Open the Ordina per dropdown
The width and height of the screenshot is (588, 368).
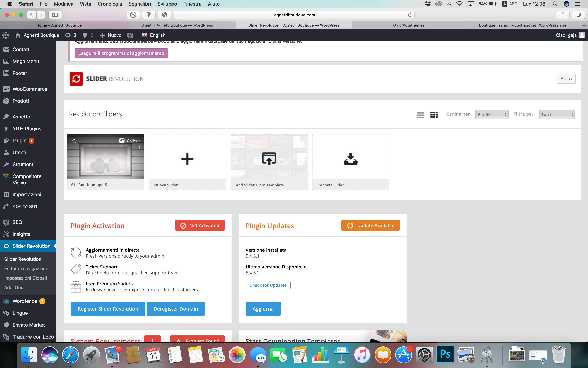492,114
